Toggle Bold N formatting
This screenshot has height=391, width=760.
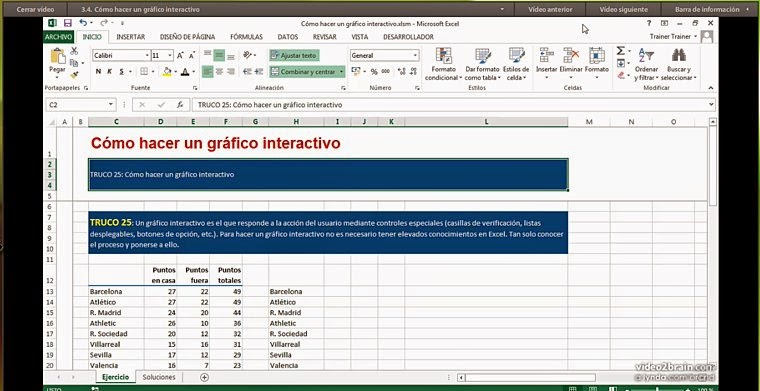point(98,71)
